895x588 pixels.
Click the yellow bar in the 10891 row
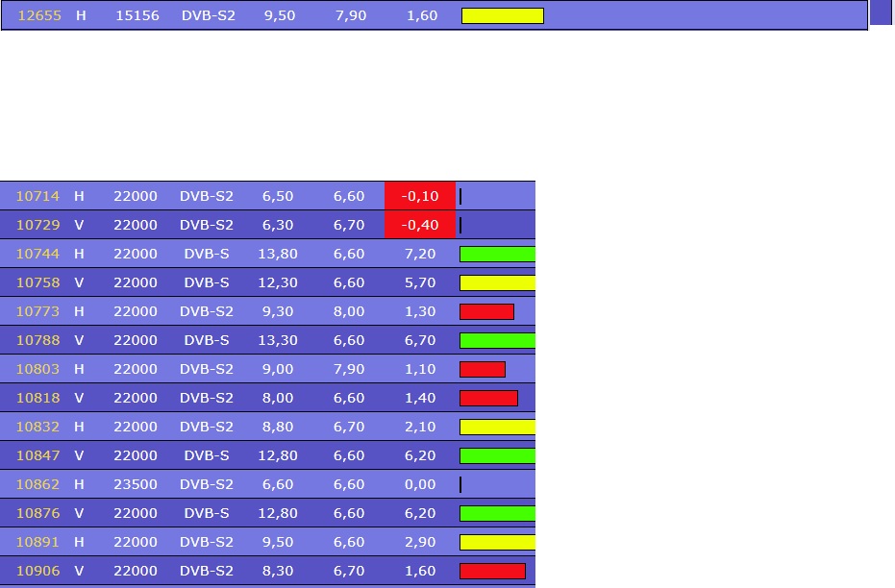(497, 543)
